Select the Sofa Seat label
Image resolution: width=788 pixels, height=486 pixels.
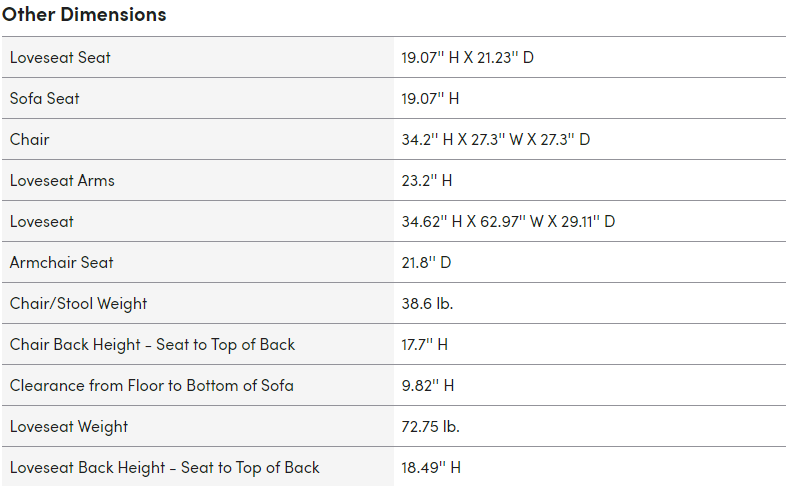pos(44,99)
